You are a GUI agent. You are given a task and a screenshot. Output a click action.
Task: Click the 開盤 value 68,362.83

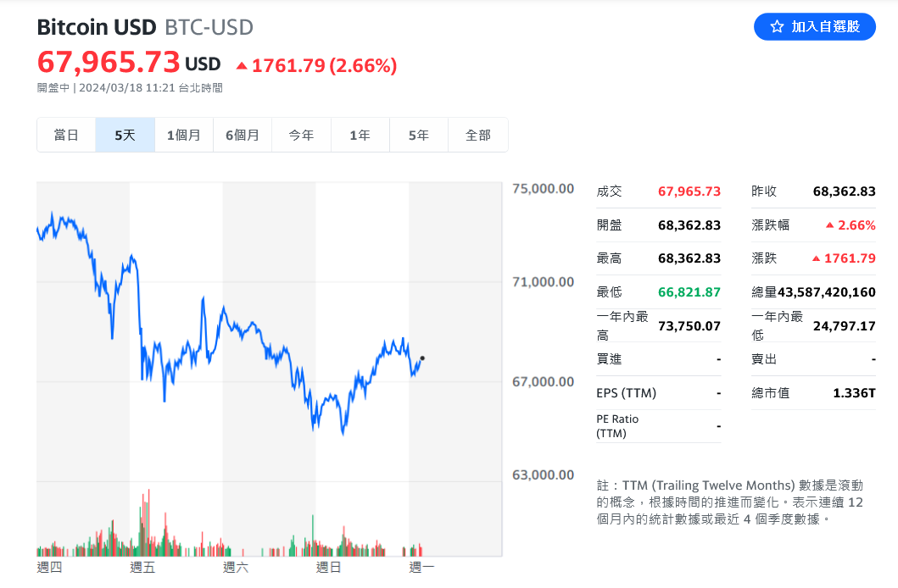689,225
